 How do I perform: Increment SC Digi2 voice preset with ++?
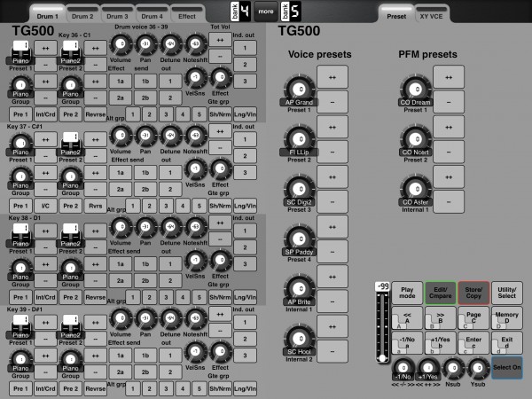[x=332, y=177]
